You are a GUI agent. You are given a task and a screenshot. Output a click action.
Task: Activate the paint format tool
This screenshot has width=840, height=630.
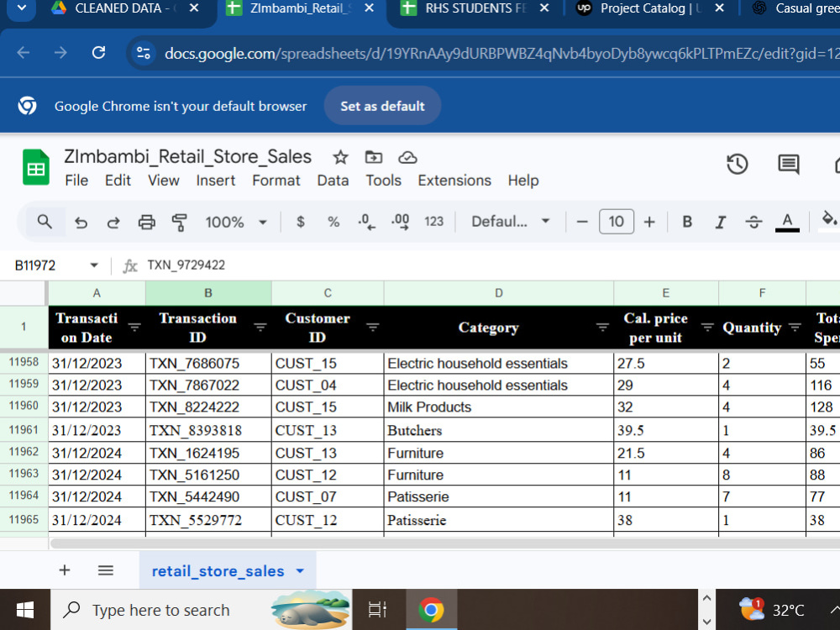[x=180, y=222]
